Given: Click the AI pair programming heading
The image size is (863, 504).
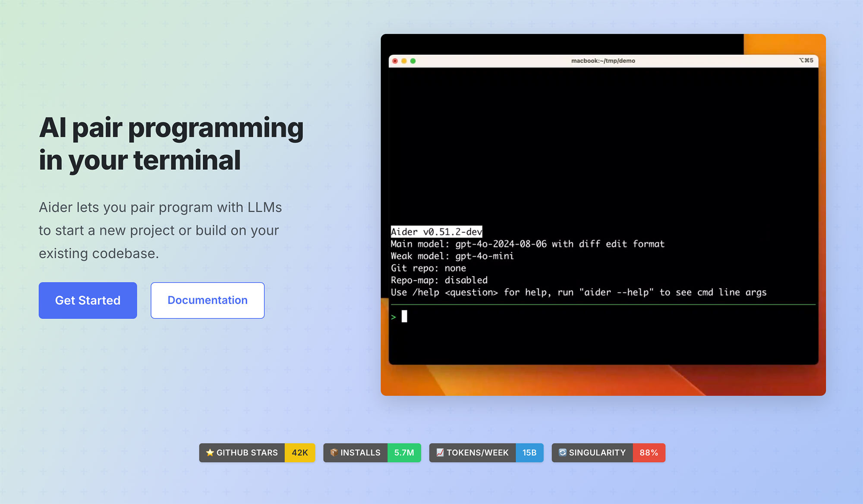Looking at the screenshot, I should (171, 144).
